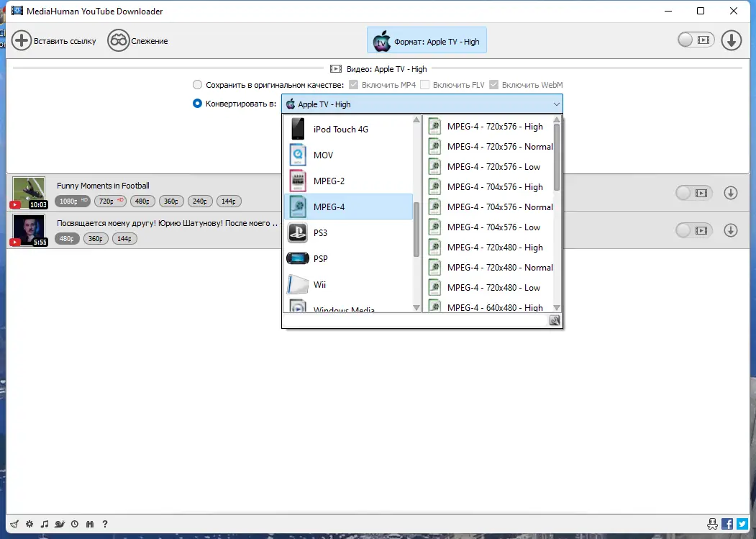Open the Funny Moments in Football video thumbnail
The height and width of the screenshot is (539, 756).
click(x=29, y=193)
